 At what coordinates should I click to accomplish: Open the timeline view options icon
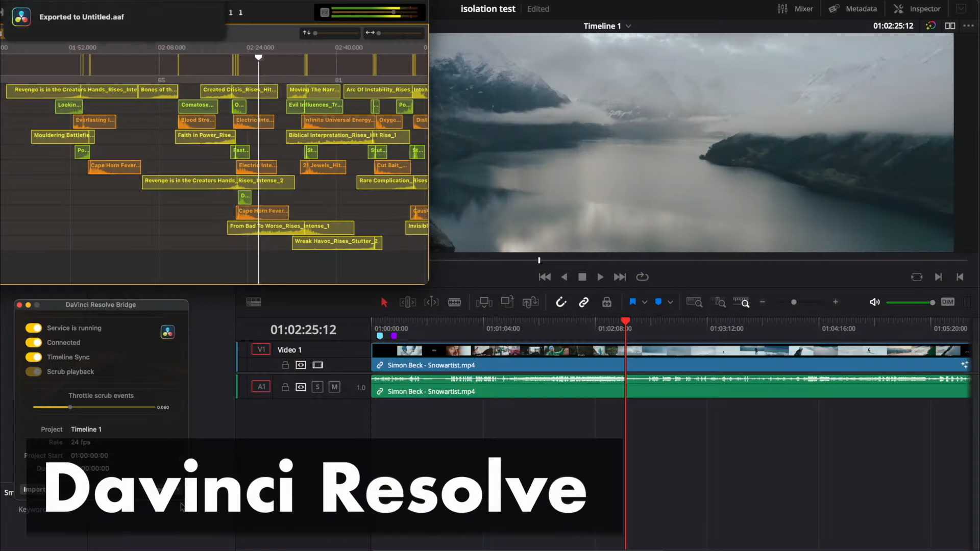[x=254, y=303]
